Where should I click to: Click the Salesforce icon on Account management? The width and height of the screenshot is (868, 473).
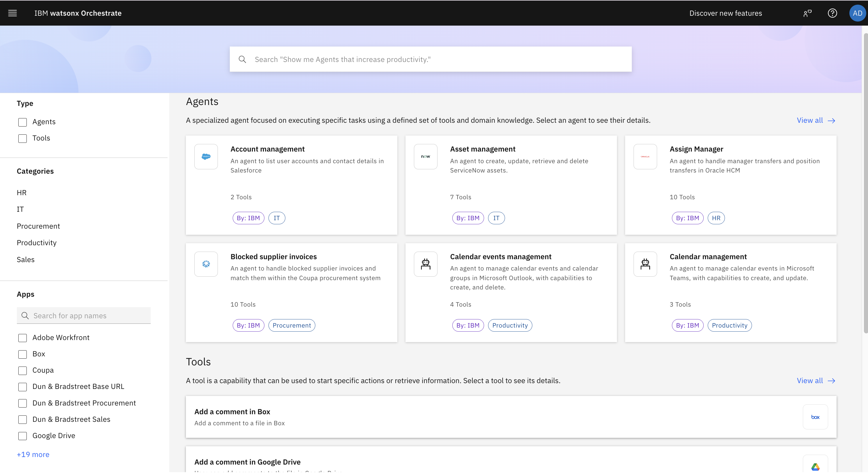click(x=206, y=157)
